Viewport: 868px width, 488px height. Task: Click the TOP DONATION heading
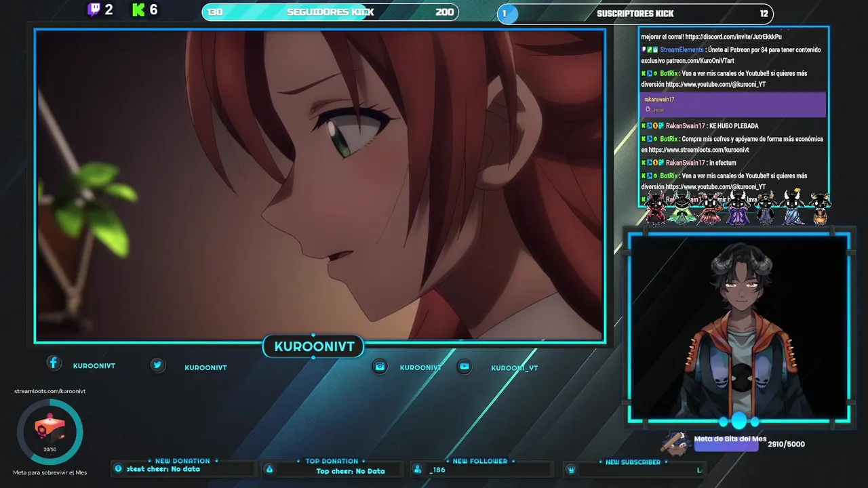(x=332, y=462)
